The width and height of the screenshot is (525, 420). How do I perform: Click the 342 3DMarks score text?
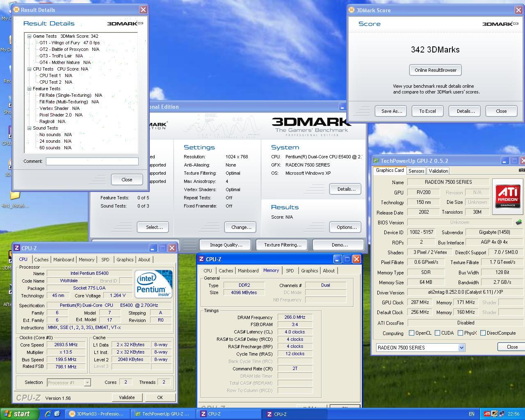coord(435,50)
